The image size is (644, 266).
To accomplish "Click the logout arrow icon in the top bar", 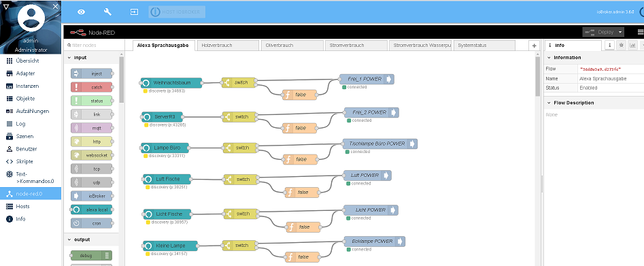I will click(134, 12).
